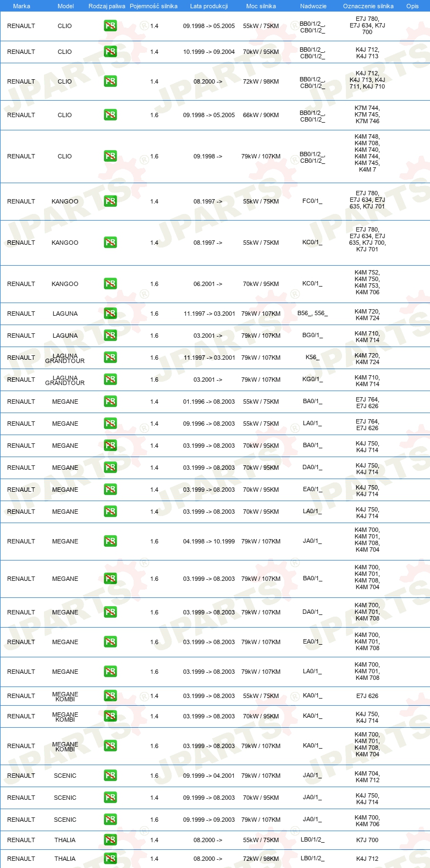Click production date 06.2001 -> in KANGOO row
Viewport: 430px width, 868px height.
[208, 284]
